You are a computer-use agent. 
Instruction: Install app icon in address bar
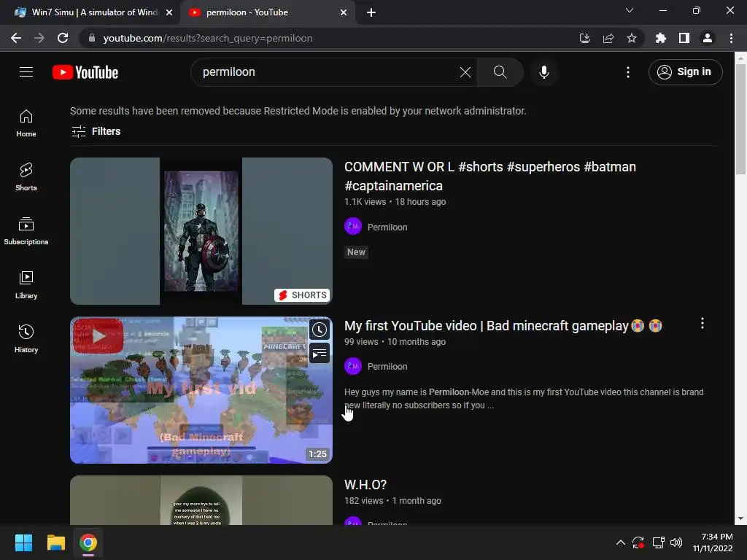click(584, 38)
